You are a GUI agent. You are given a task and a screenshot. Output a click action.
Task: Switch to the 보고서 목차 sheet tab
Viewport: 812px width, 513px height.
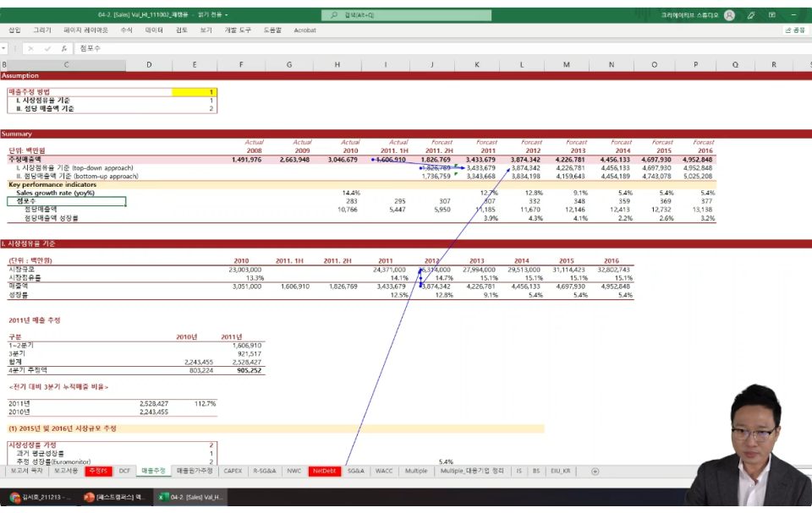coord(26,471)
